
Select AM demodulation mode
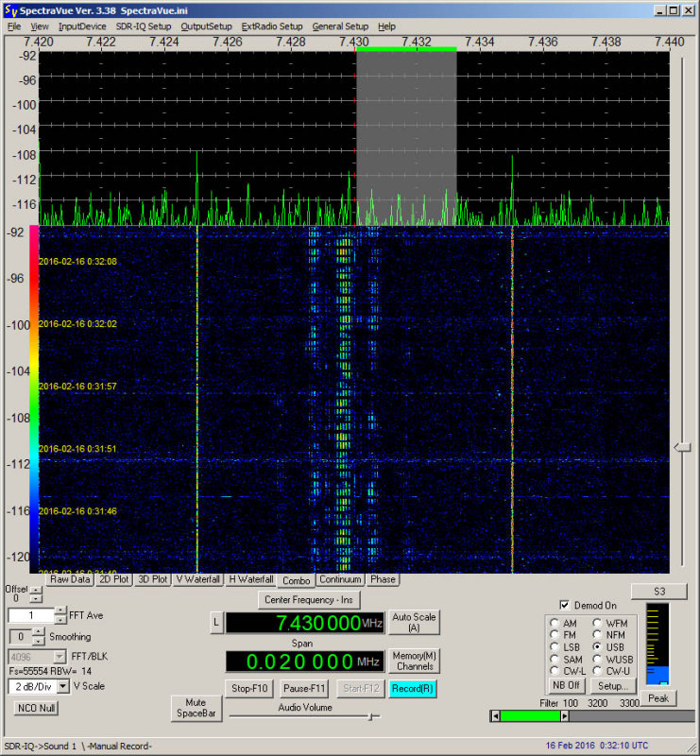coord(554,623)
